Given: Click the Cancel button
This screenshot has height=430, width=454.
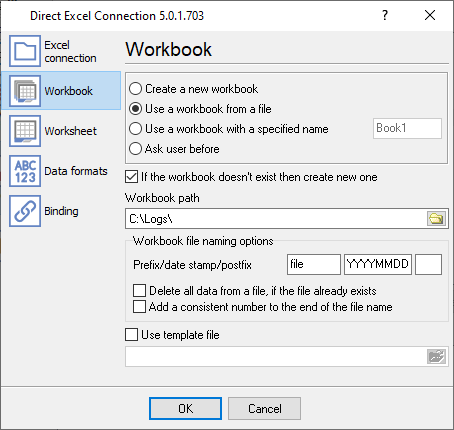Looking at the screenshot, I should [x=264, y=408].
